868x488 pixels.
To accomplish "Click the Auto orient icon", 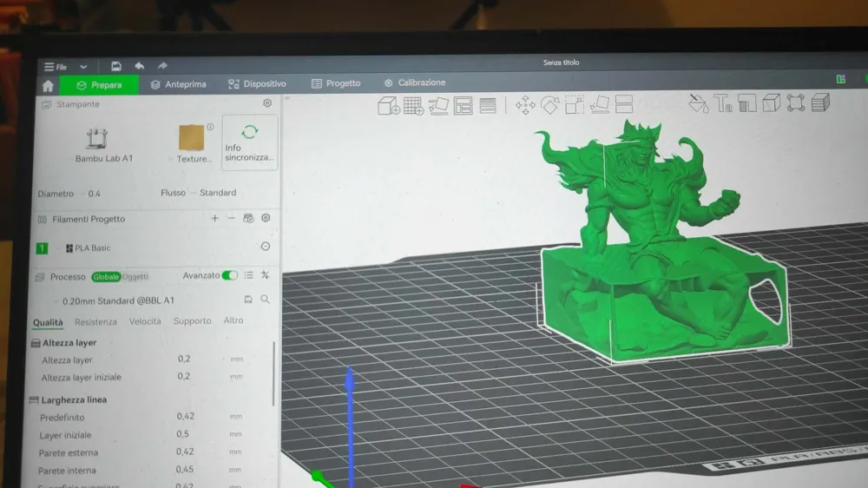I will pos(438,106).
